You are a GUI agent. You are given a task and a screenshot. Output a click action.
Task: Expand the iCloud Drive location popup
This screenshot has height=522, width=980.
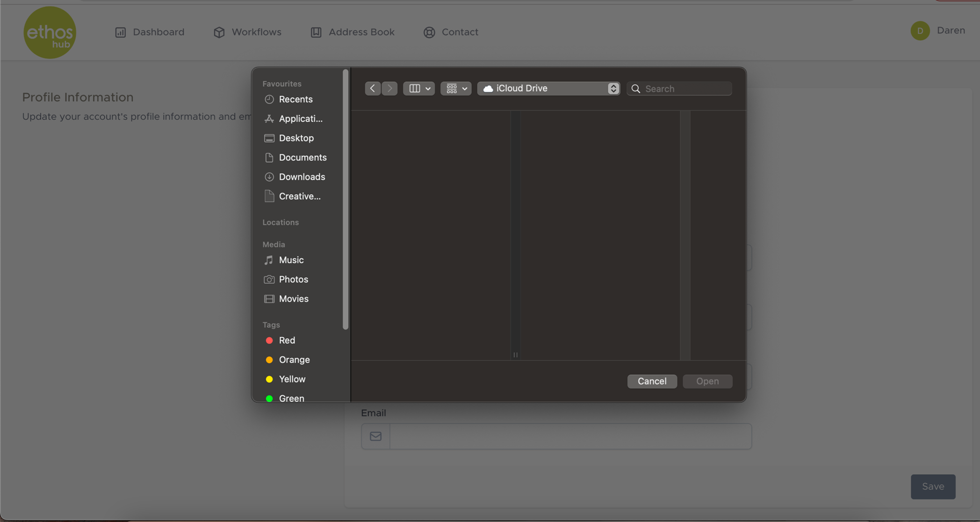(x=548, y=88)
